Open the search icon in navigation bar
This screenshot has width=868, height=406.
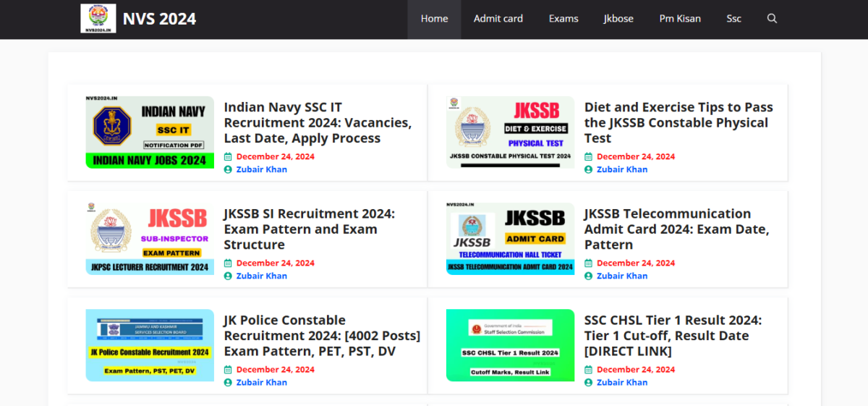coord(772,19)
